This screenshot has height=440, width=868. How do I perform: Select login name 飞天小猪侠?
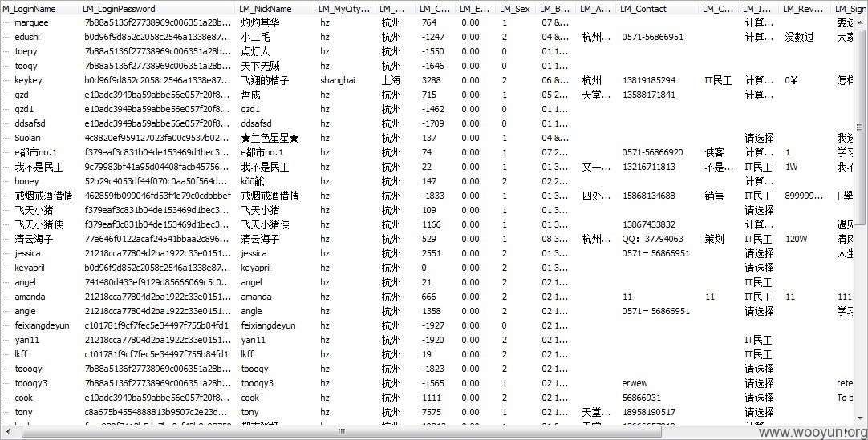[x=39, y=224]
